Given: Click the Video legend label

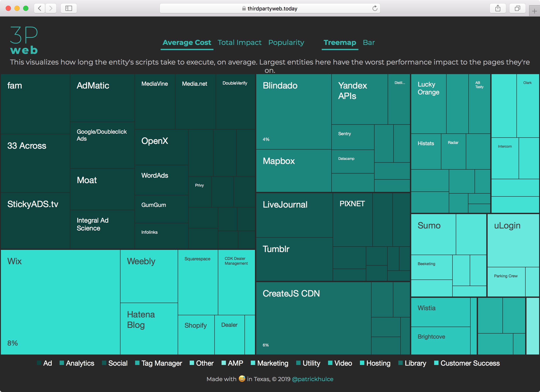Looking at the screenshot, I should point(343,363).
